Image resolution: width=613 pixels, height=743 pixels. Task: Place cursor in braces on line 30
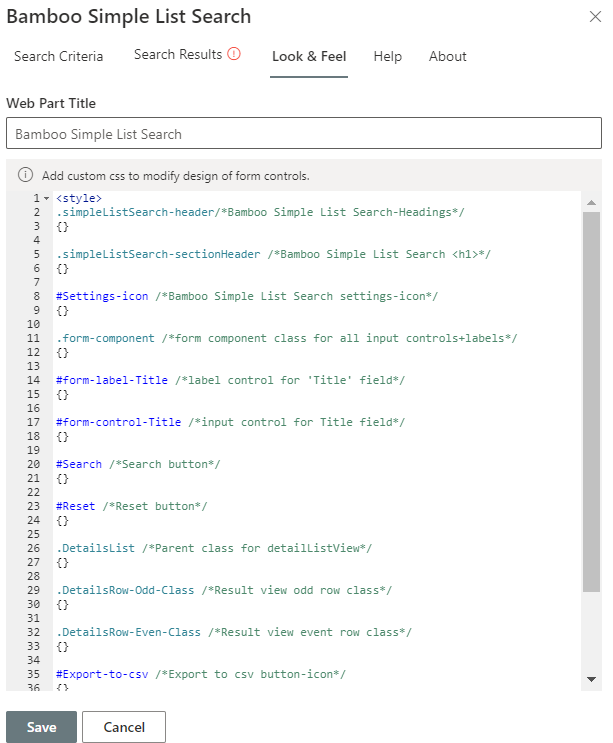pyautogui.click(x=63, y=605)
